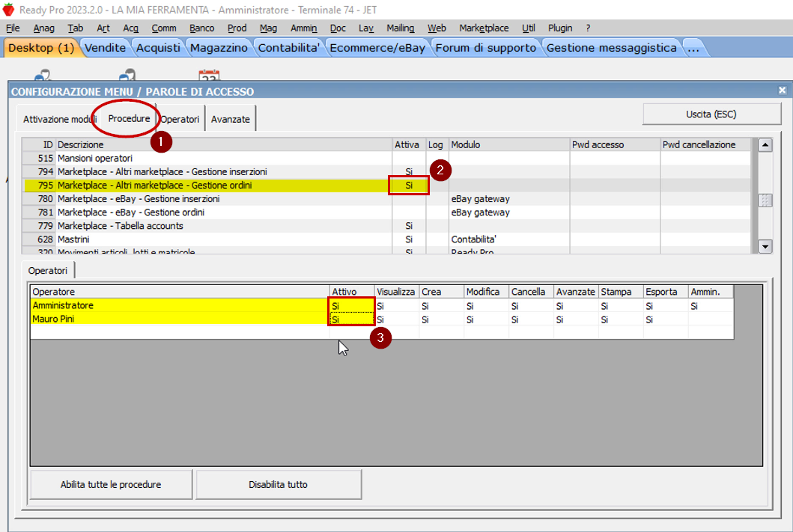Toggle Crea permission for Mauro Pini

(442, 319)
